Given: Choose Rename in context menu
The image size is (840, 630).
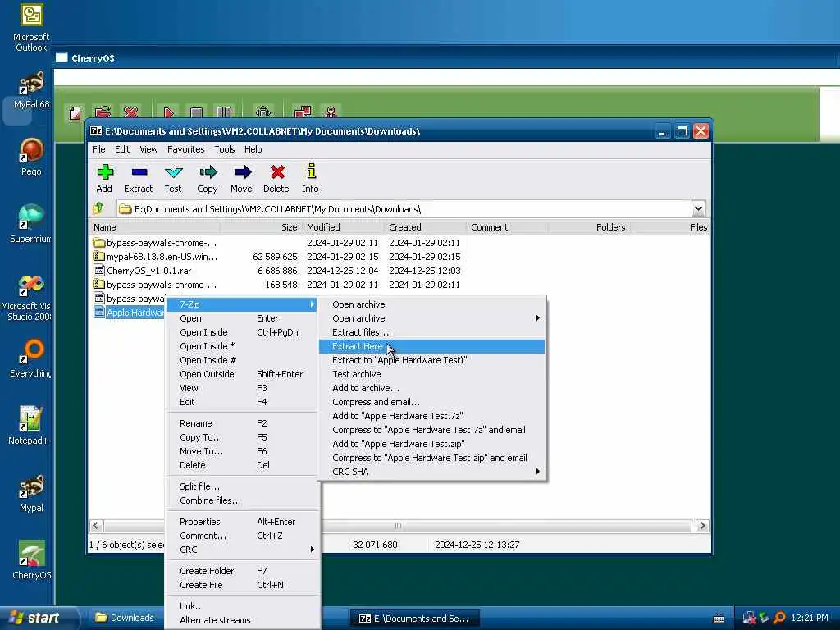Looking at the screenshot, I should pos(242,424).
